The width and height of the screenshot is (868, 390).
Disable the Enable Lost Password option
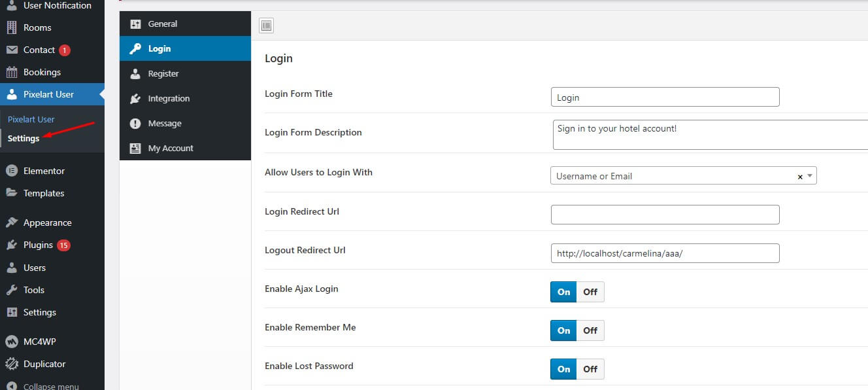590,369
